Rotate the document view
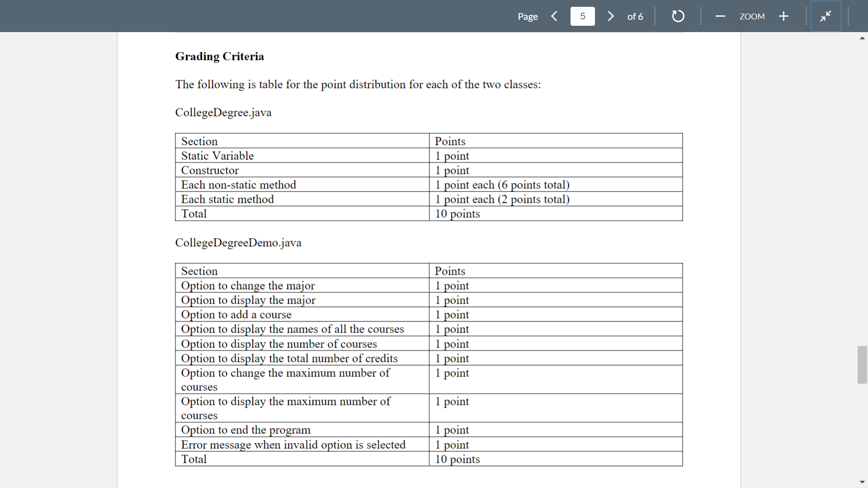868x488 pixels. point(678,16)
